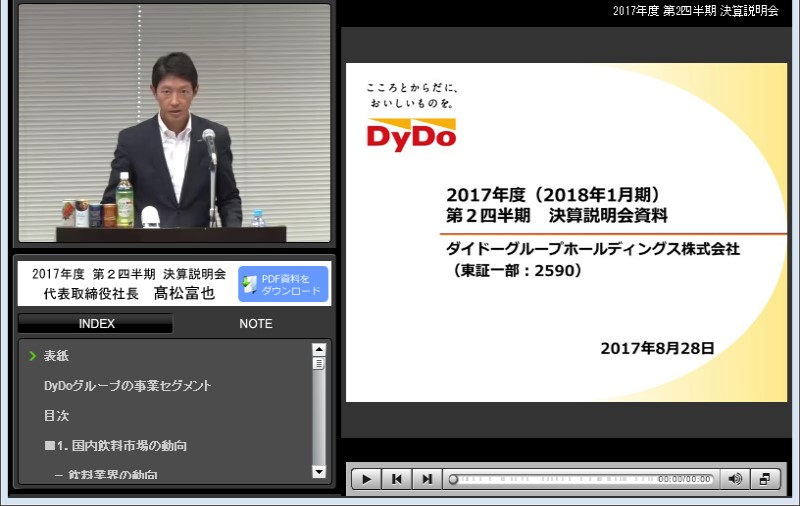Viewport: 800px width, 506px height.
Task: Click the speaker video thumbnail
Action: pyautogui.click(x=174, y=123)
